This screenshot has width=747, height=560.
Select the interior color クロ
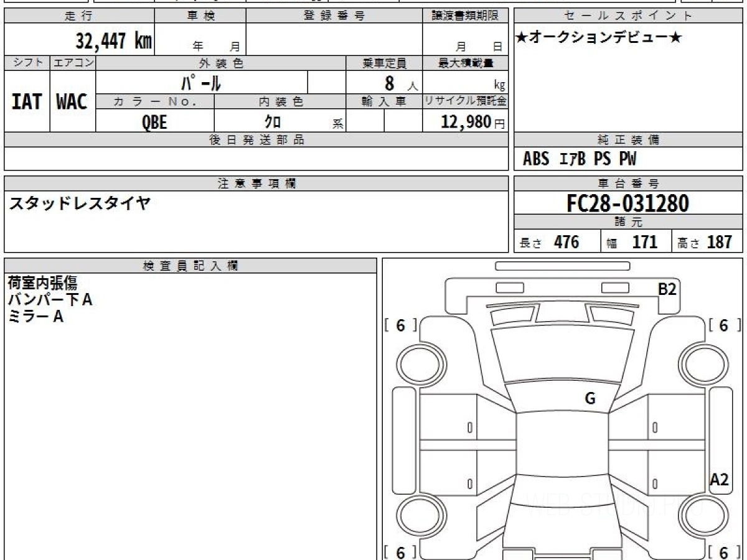tap(273, 122)
